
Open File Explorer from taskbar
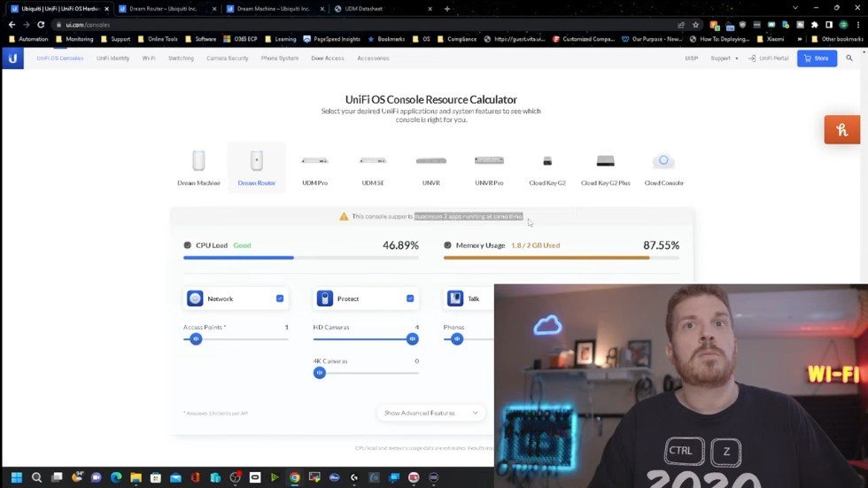(136, 477)
